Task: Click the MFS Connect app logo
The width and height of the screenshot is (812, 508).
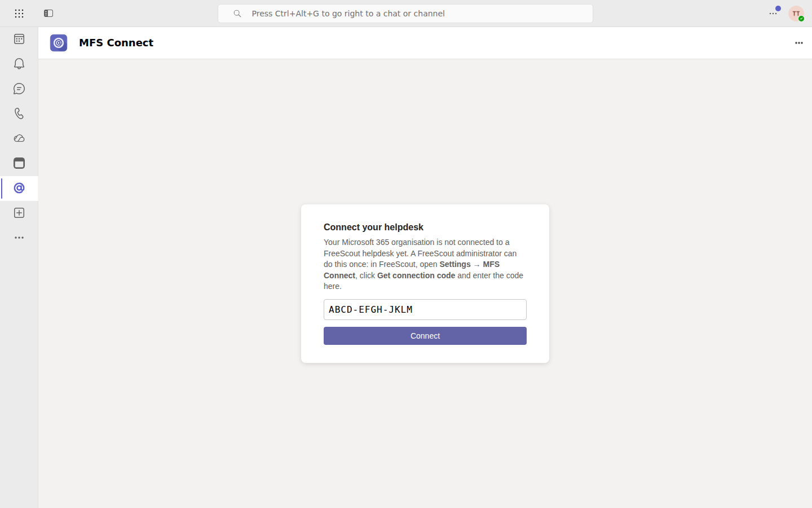Action: pyautogui.click(x=59, y=43)
